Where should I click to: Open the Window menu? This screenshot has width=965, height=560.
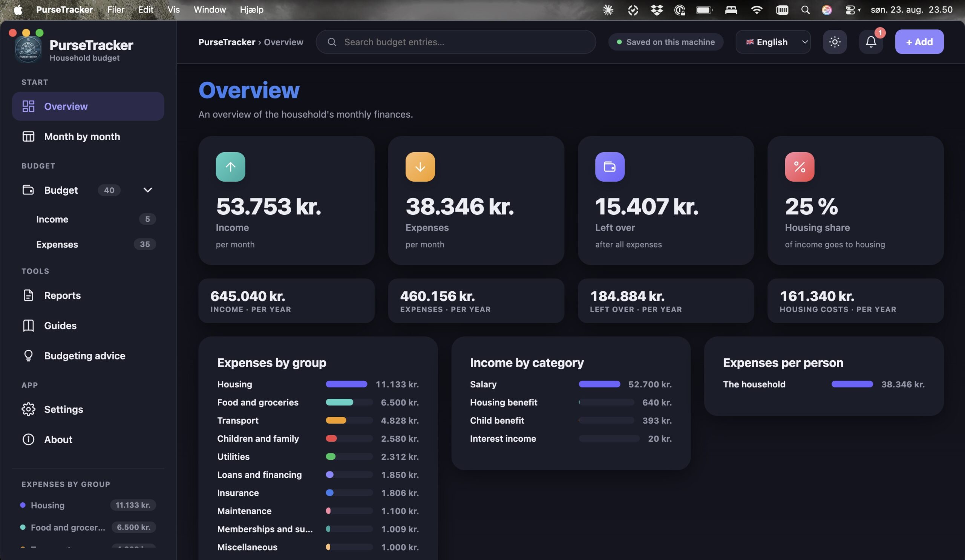tap(210, 9)
